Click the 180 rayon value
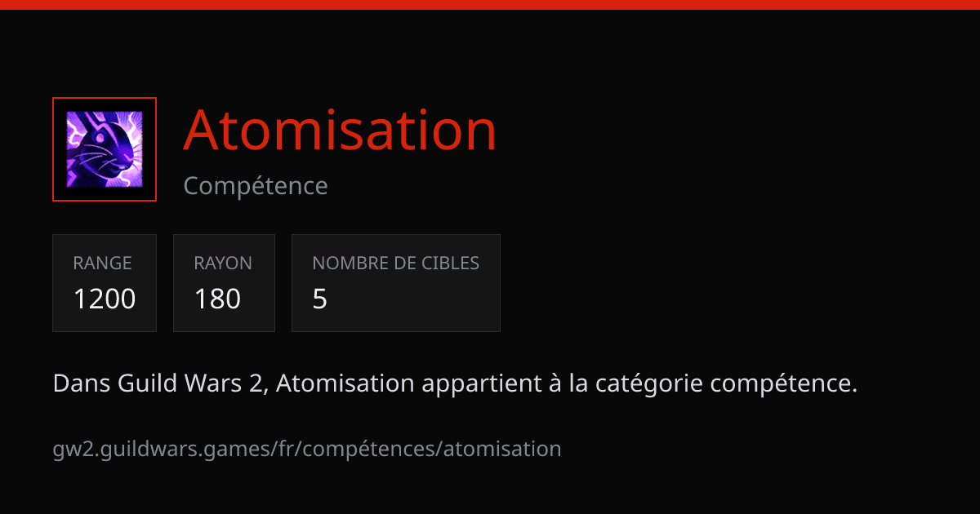980x514 pixels. point(217,299)
